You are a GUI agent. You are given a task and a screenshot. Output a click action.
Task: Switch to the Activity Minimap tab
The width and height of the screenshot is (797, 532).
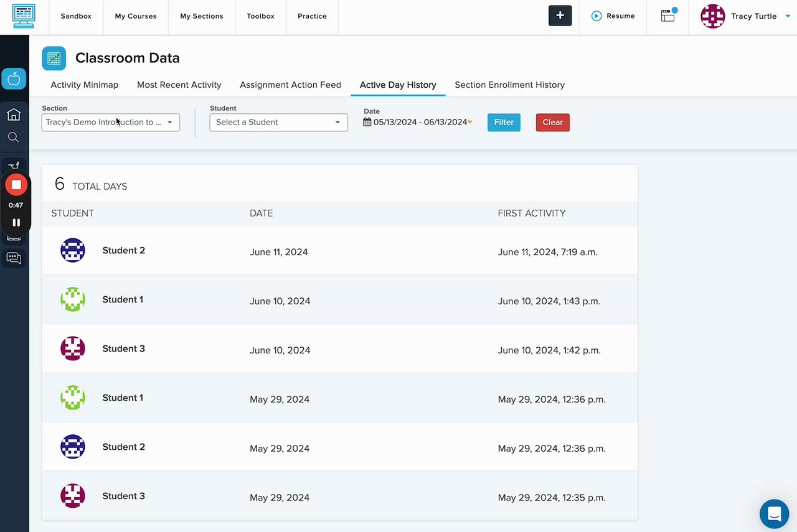(84, 85)
